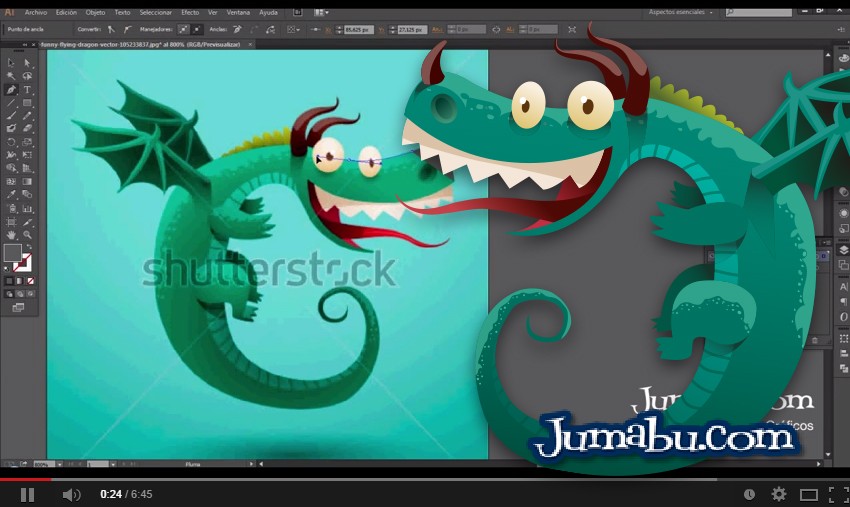Change screen mode at toolbox bottom
This screenshot has width=850, height=507.
point(18,307)
